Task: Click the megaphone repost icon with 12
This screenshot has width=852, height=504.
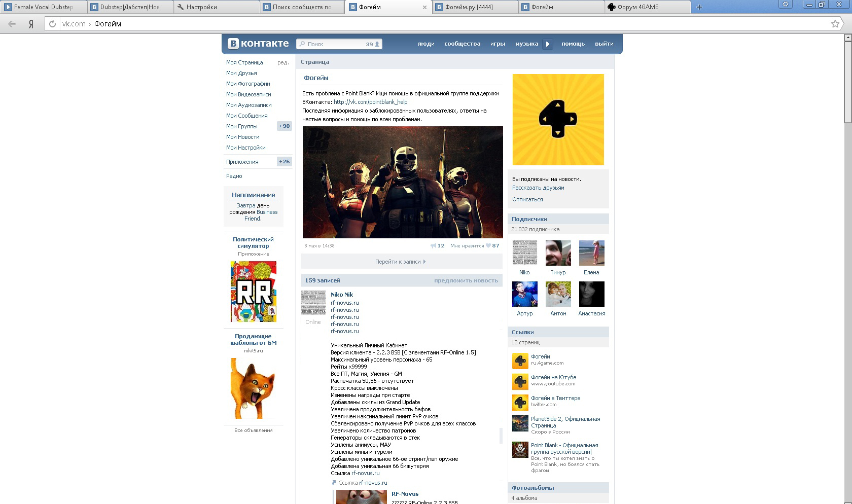Action: 434,245
